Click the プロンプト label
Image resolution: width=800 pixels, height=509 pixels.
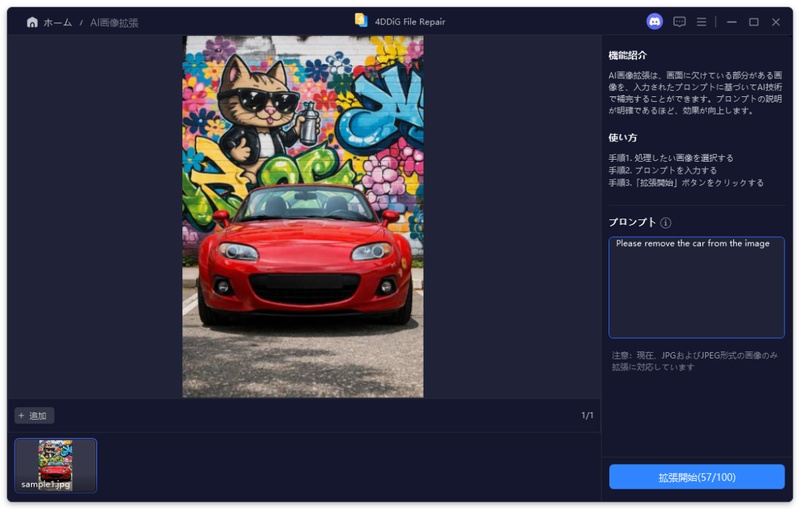click(632, 222)
